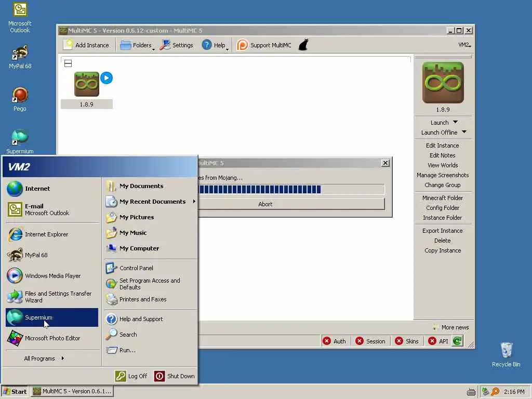Image resolution: width=532 pixels, height=399 pixels.
Task: Click the Add Instance toolbar button
Action: [x=87, y=45]
